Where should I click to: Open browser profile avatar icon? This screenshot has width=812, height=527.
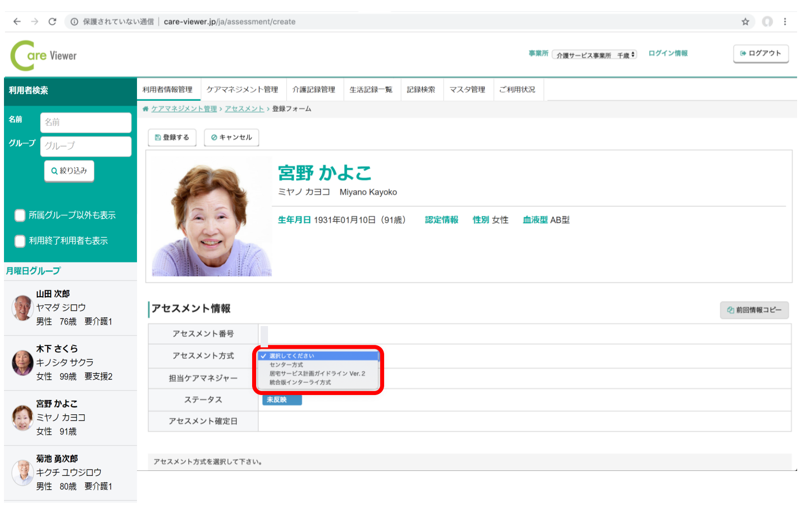(x=767, y=21)
